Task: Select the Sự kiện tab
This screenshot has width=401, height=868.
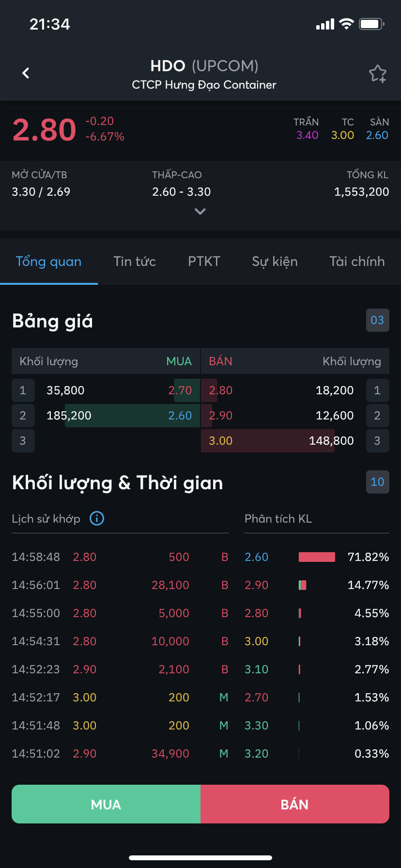Action: tap(275, 262)
